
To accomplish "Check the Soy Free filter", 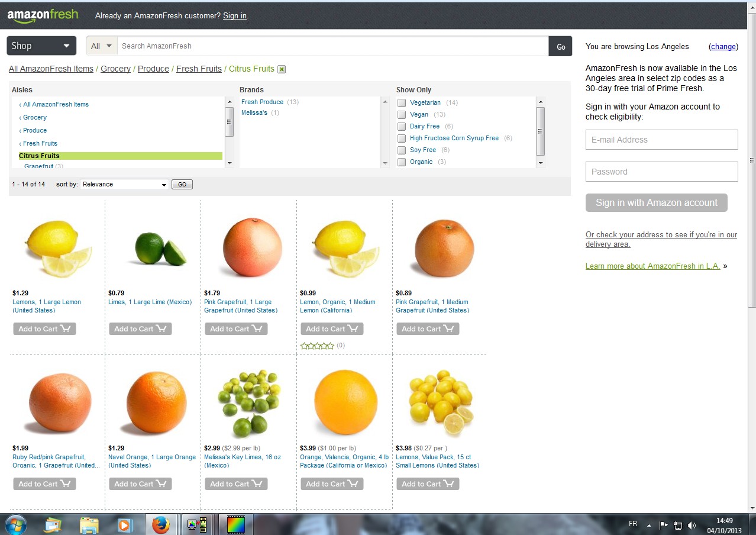I will click(402, 150).
